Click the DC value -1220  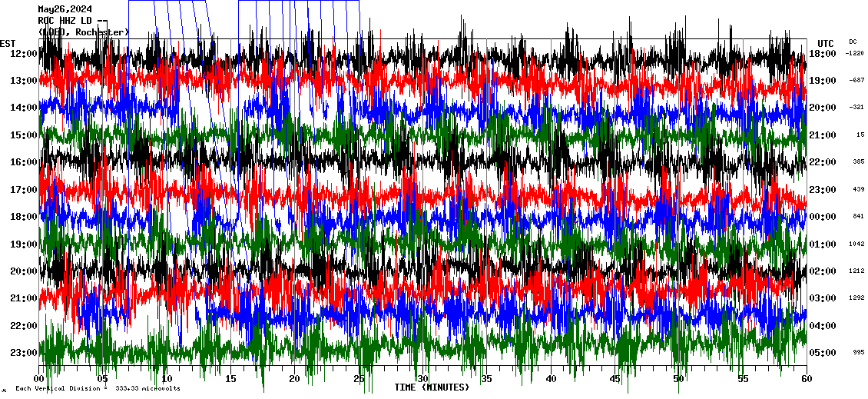tap(855, 54)
